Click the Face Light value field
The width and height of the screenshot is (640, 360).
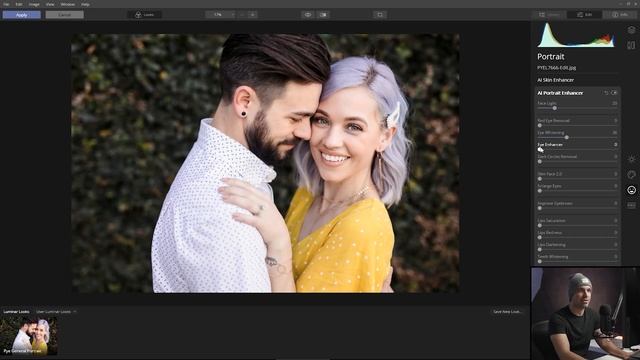coord(615,103)
